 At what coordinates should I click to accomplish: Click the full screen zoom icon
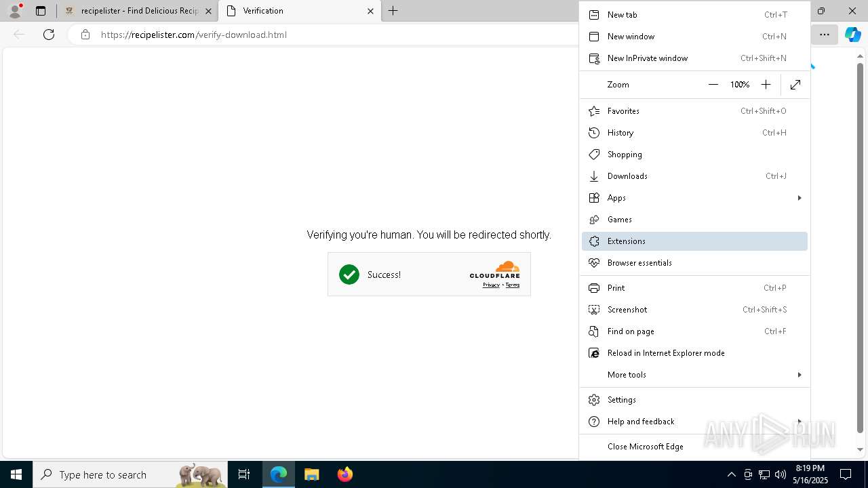tap(795, 85)
